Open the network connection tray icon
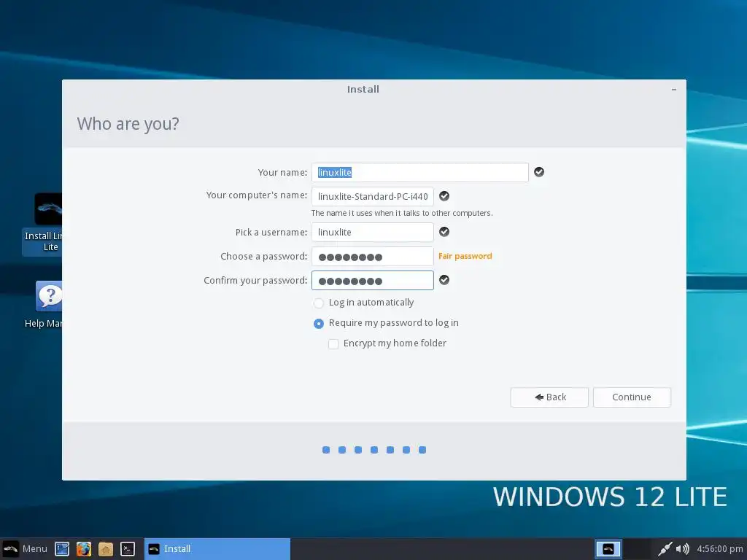Image resolution: width=747 pixels, height=560 pixels. coord(665,549)
